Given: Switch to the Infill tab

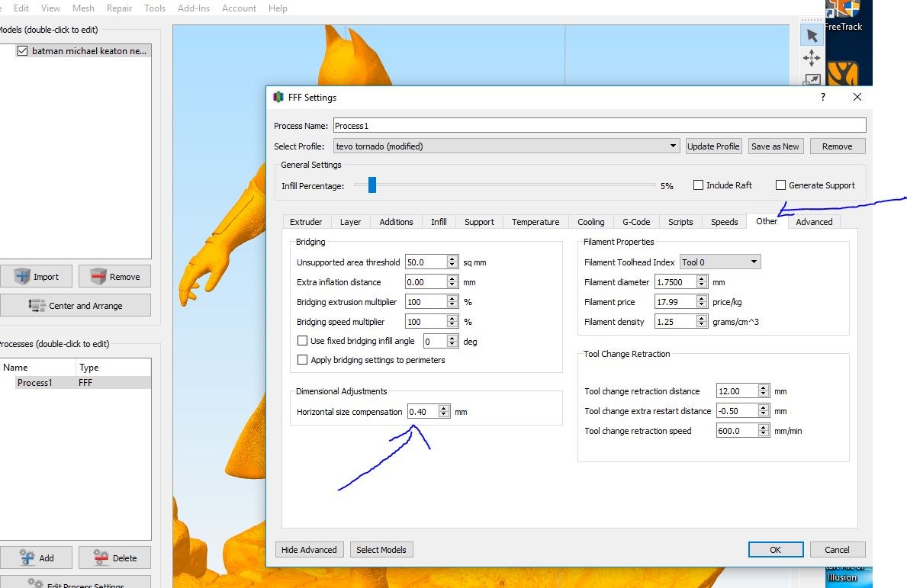Looking at the screenshot, I should pyautogui.click(x=439, y=222).
